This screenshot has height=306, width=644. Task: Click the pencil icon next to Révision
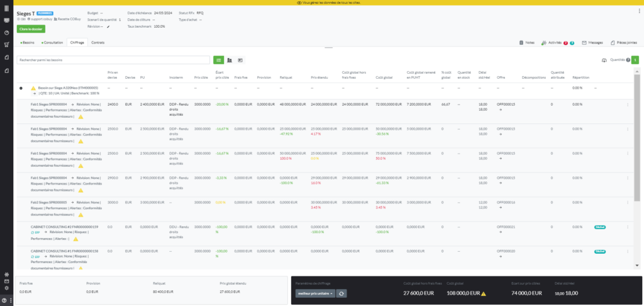click(108, 26)
